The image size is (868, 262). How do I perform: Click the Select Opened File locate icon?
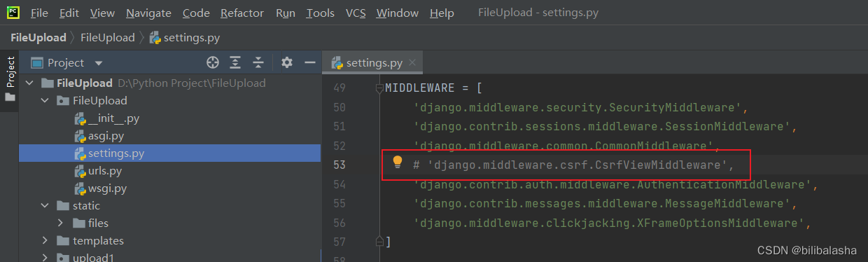(213, 63)
